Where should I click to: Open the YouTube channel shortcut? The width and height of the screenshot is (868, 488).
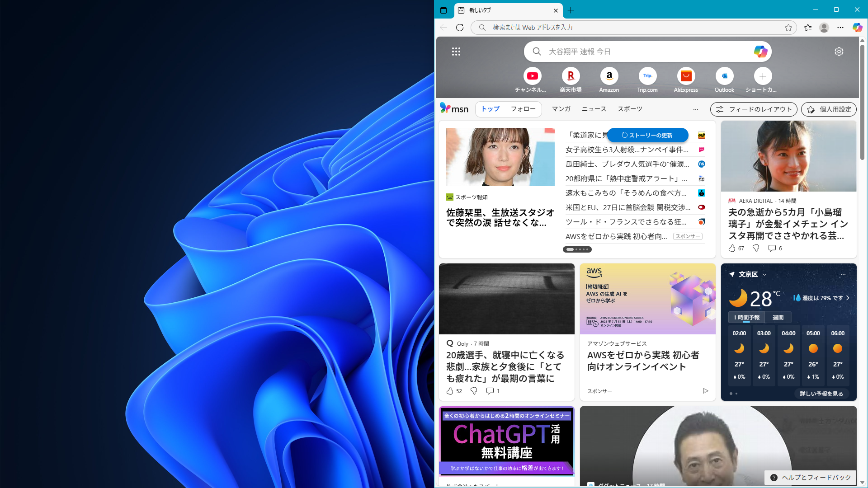coord(532,76)
